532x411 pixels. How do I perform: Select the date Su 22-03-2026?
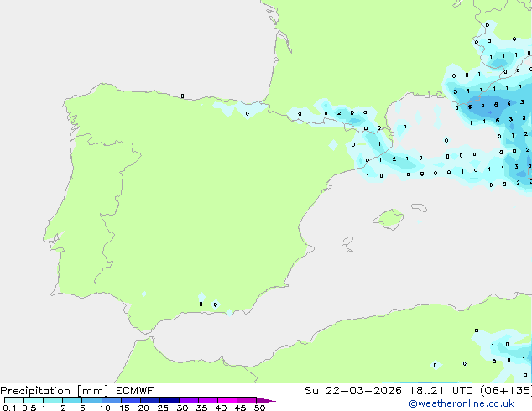tap(353, 391)
